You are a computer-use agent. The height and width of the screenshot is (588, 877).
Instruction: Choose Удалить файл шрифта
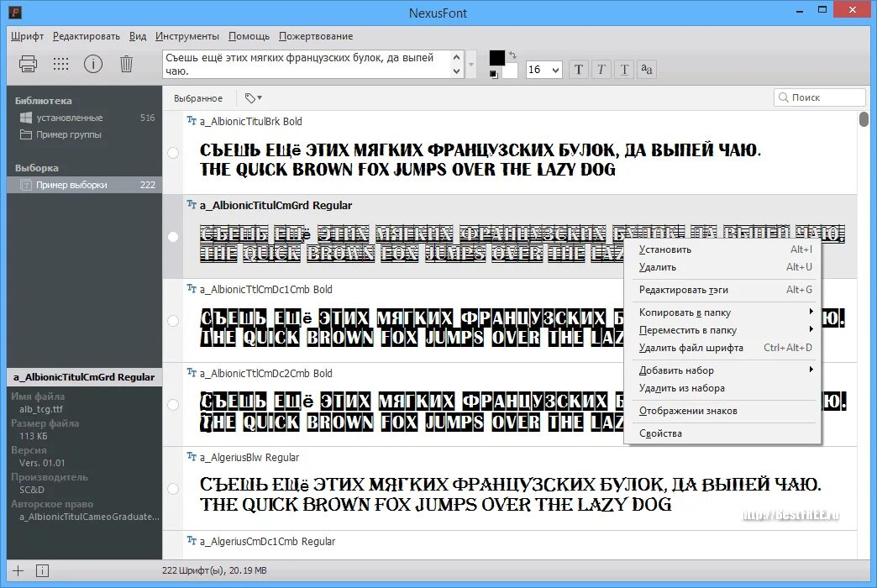[x=724, y=348]
